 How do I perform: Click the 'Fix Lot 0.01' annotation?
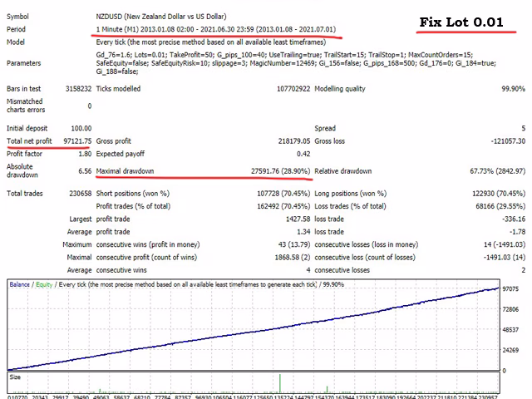coord(472,22)
